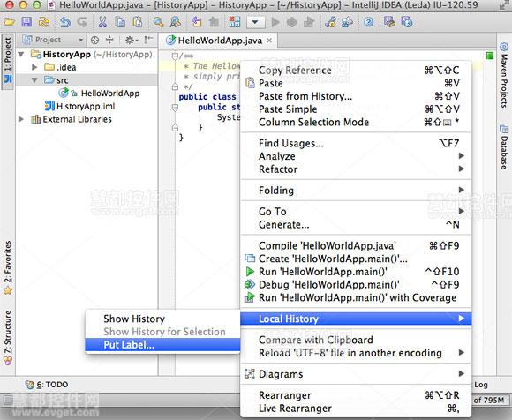Expand the .idea folder
Screen dimensions: 512x420
(x=34, y=67)
